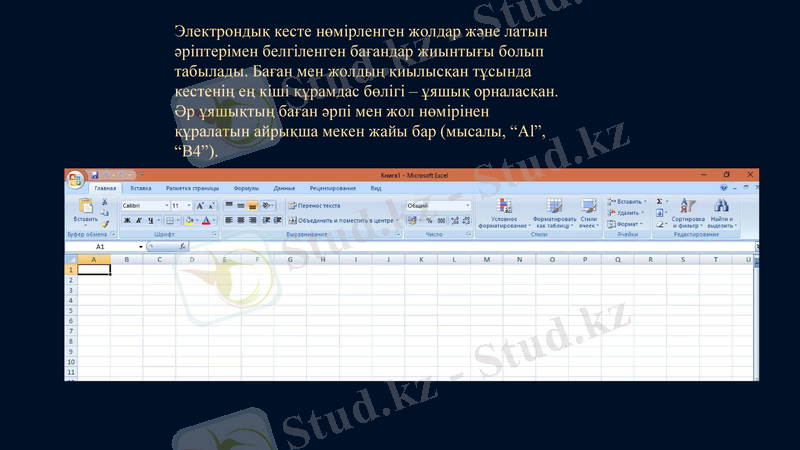Screen dimensions: 800x450
Task: Align text right in the cell
Action: tap(252, 220)
